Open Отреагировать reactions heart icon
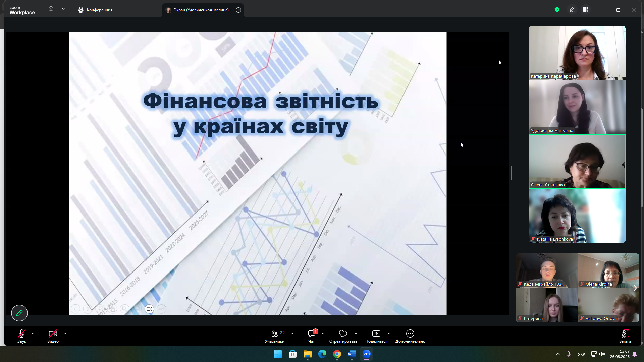The height and width of the screenshot is (362, 644). [343, 334]
